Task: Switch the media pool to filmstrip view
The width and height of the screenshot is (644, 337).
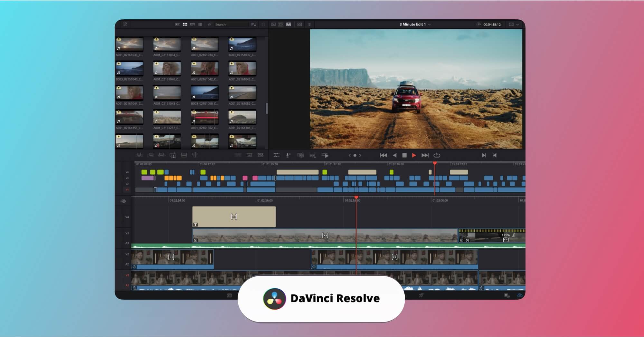Action: (x=193, y=24)
